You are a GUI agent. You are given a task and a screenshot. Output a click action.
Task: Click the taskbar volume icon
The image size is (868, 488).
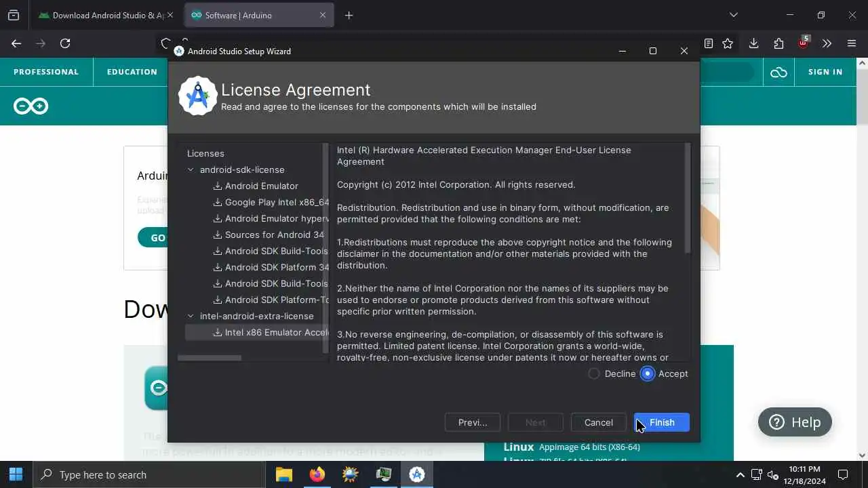click(772, 475)
